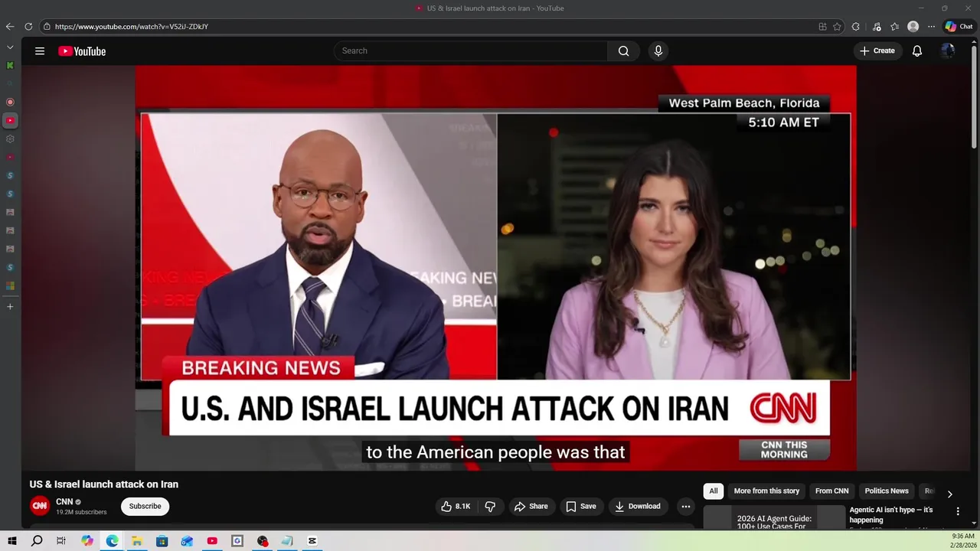Add a new tab with plus button
This screenshot has width=980, height=551.
click(10, 306)
